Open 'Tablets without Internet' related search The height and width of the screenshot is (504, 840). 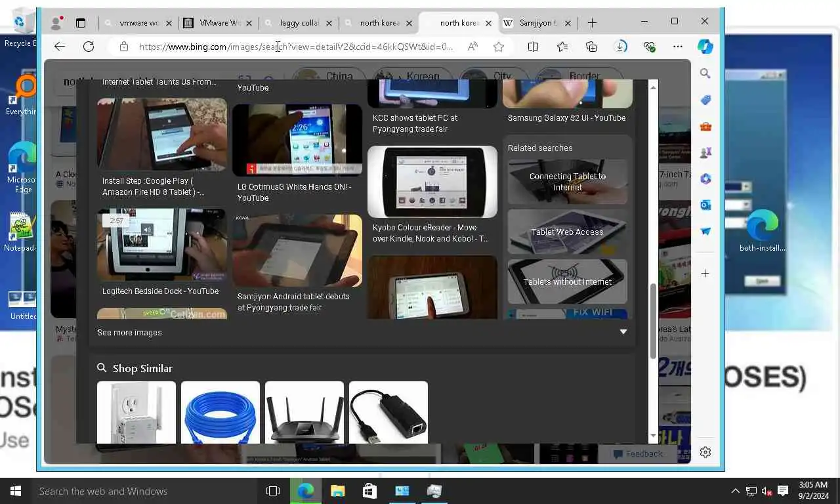pyautogui.click(x=568, y=282)
